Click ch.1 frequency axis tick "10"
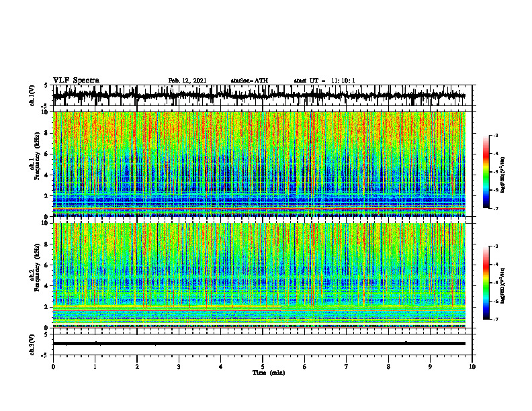Image resolution: width=532 pixels, height=411 pixels. point(45,112)
